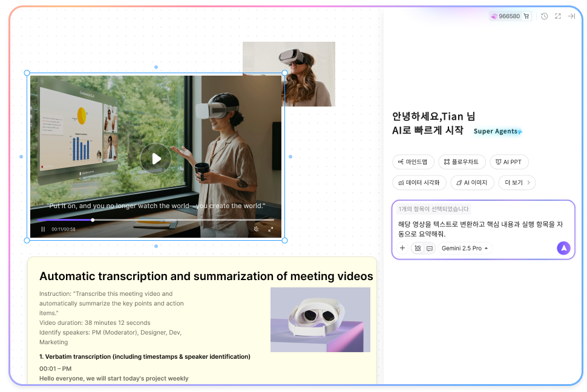Image resolution: width=587 pixels, height=392 pixels.
Task: Select the 데이터 시각화 option
Action: tap(419, 182)
